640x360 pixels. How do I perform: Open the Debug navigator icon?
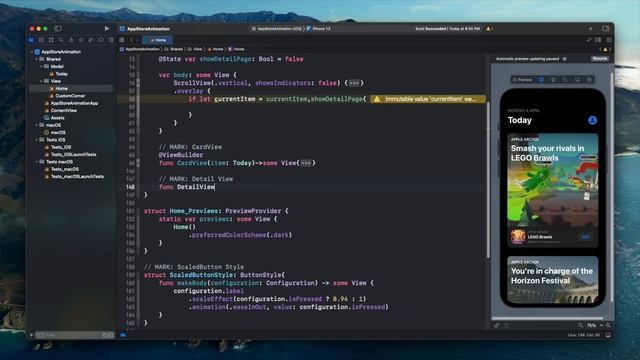(91, 40)
